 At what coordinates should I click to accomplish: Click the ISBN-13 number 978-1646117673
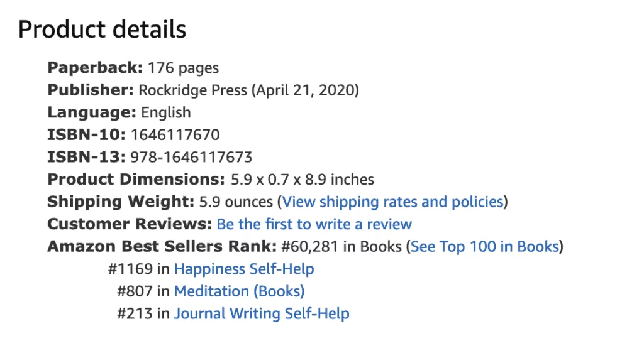tap(191, 157)
